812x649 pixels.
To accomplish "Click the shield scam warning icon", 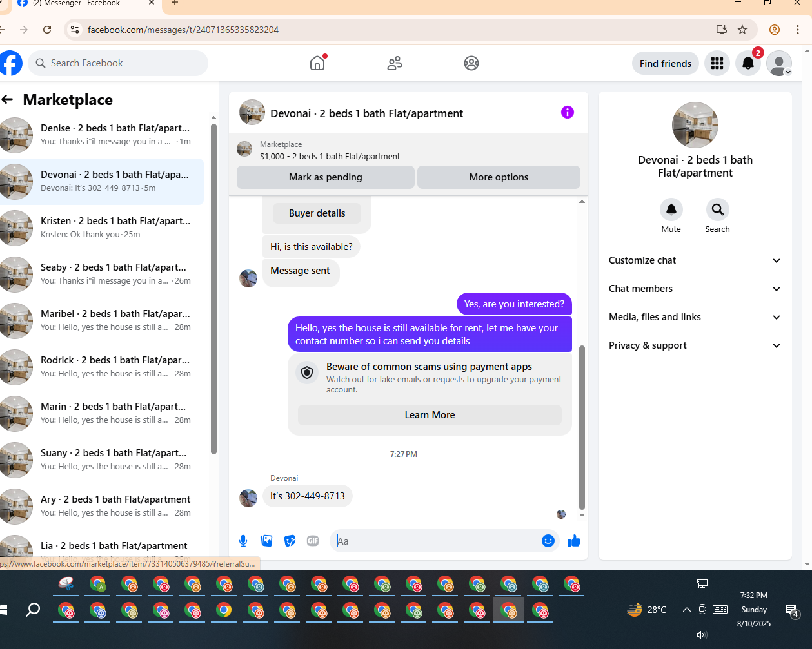I will (307, 373).
